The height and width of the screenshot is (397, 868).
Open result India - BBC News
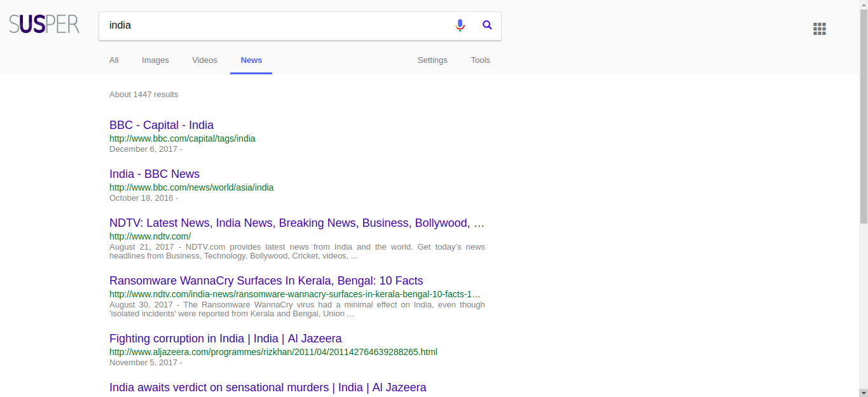click(x=155, y=174)
